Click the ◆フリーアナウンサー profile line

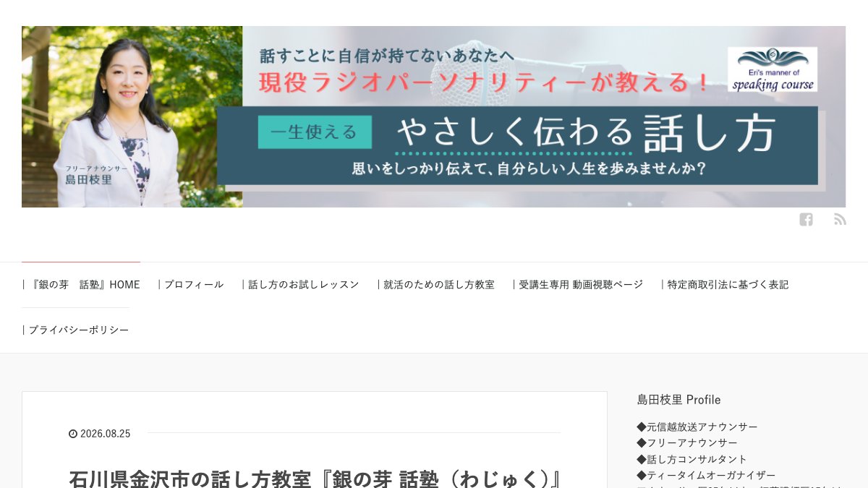[687, 442]
